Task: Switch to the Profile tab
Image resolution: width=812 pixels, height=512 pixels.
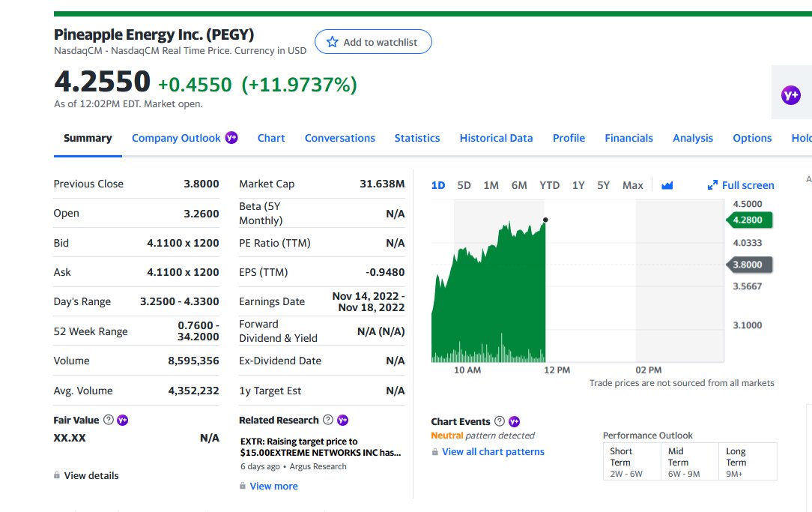Action: click(569, 139)
